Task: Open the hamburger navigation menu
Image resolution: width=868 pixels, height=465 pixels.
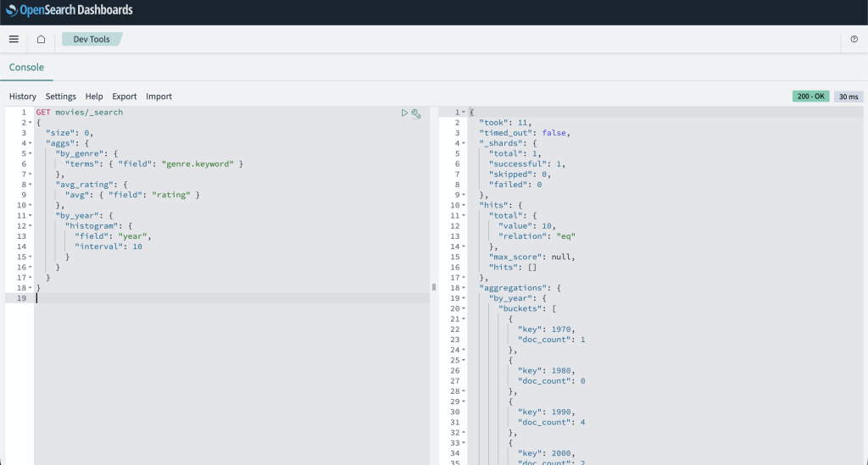Action: 14,39
